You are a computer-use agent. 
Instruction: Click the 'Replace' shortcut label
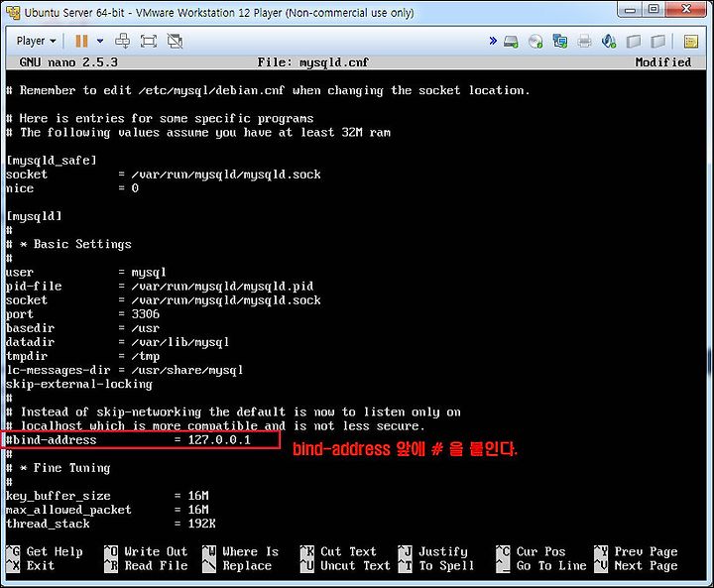click(x=247, y=565)
